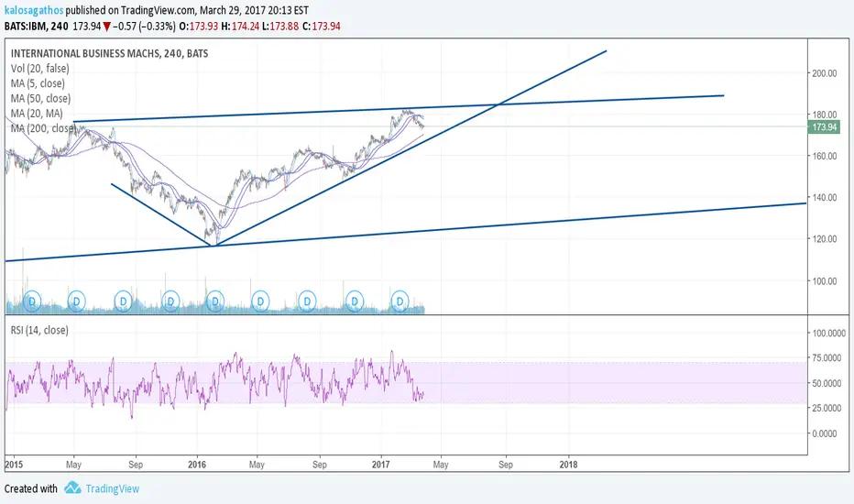Click the RSI 50.0000 axis label

pyautogui.click(x=827, y=383)
